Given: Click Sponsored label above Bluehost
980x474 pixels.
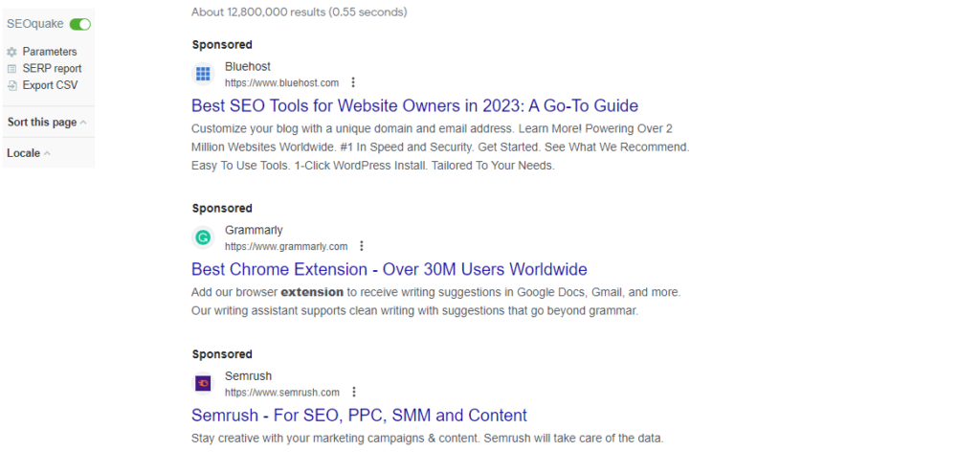Looking at the screenshot, I should pos(222,45).
